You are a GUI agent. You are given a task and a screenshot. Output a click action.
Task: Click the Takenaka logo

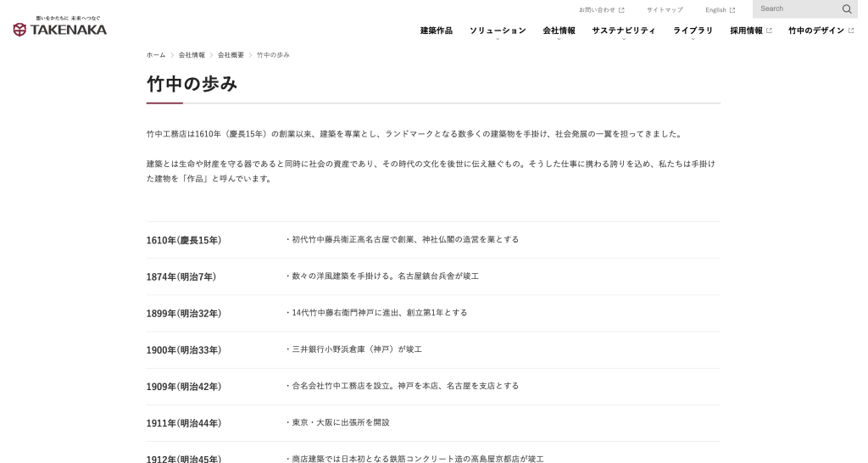click(x=60, y=26)
